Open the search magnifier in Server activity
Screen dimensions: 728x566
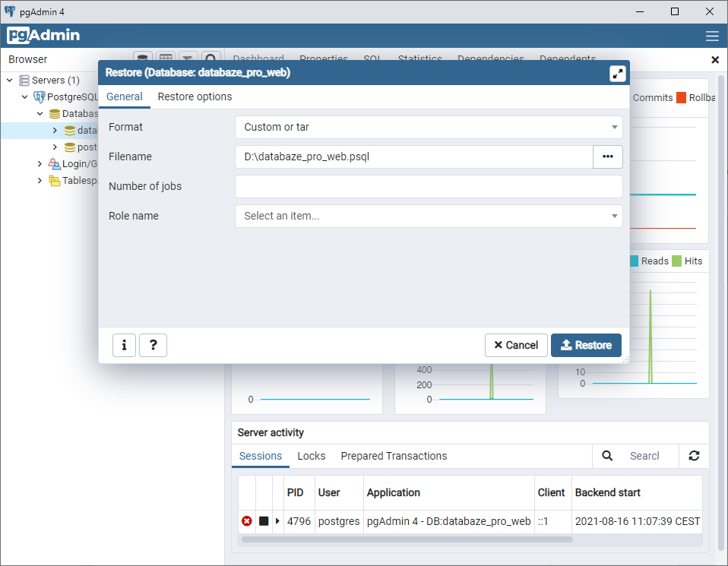tap(606, 456)
